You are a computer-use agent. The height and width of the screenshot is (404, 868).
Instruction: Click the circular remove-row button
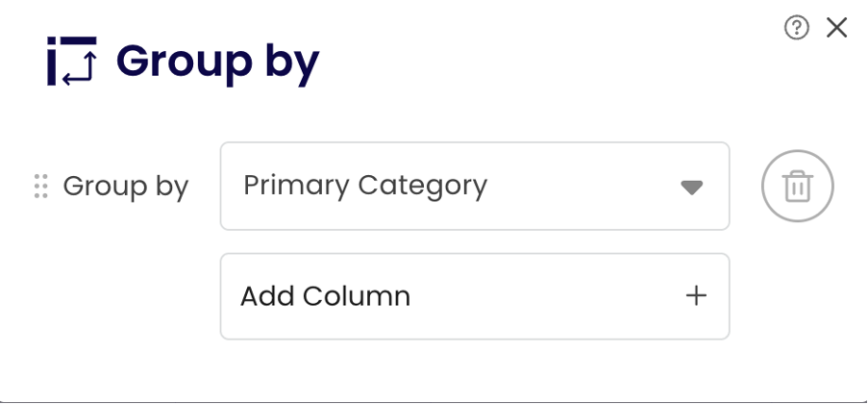coord(797,186)
